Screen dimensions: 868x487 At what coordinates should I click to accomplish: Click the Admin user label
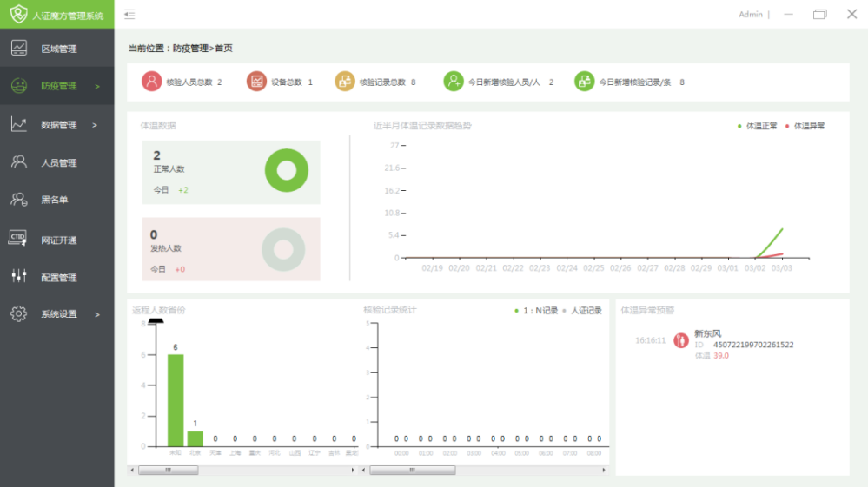pos(750,15)
